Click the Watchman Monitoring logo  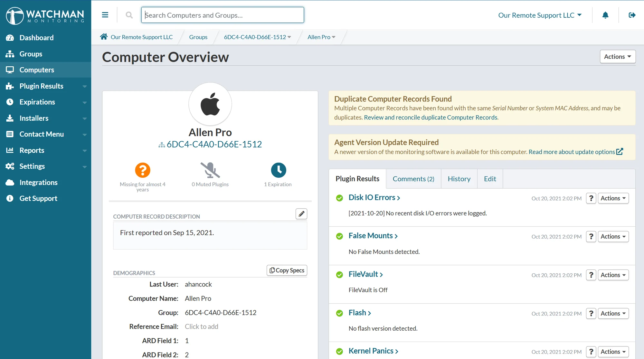[x=45, y=15]
